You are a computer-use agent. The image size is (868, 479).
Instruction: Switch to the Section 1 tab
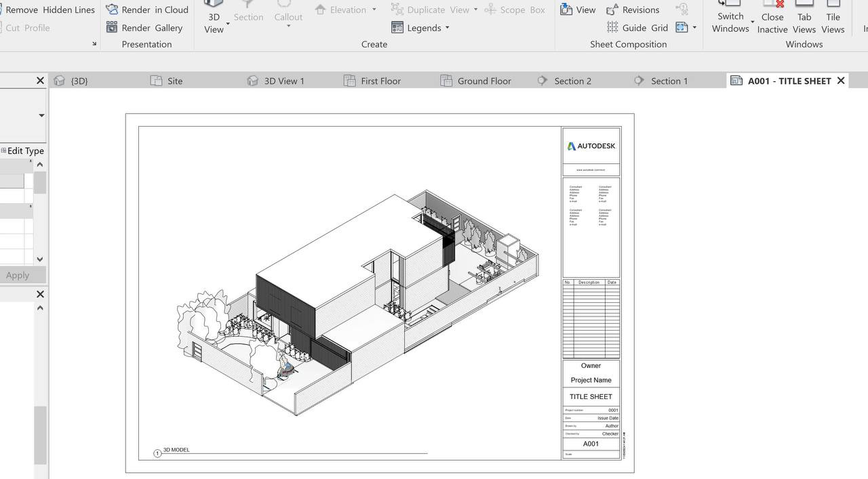coord(661,81)
